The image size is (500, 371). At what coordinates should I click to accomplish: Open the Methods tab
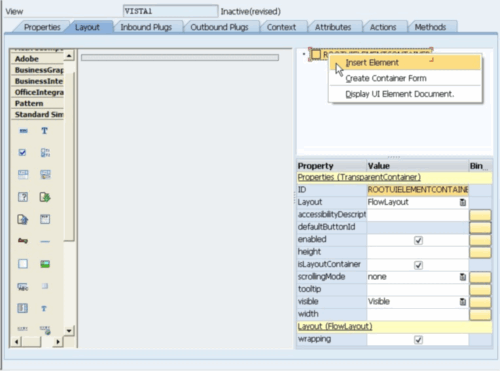430,27
